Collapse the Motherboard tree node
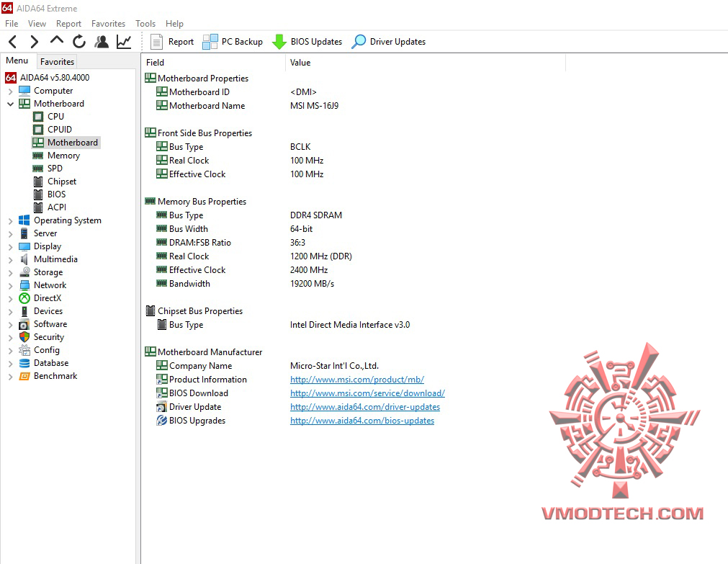Image resolution: width=728 pixels, height=564 pixels. [x=10, y=104]
